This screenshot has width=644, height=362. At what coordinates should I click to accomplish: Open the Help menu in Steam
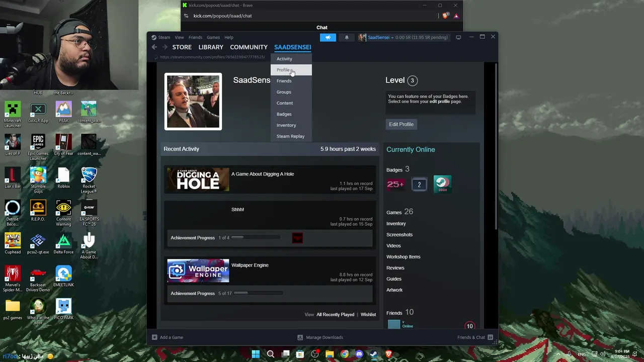229,37
